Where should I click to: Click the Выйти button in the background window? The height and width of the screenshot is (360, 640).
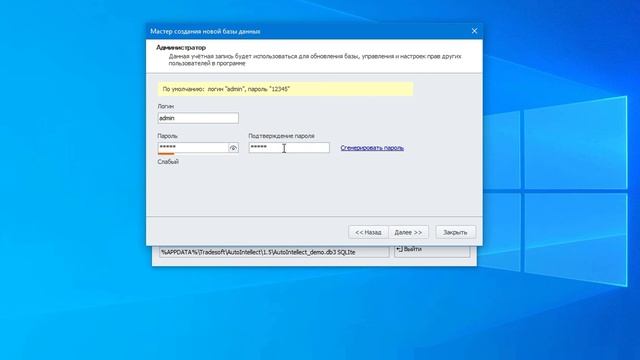432,251
